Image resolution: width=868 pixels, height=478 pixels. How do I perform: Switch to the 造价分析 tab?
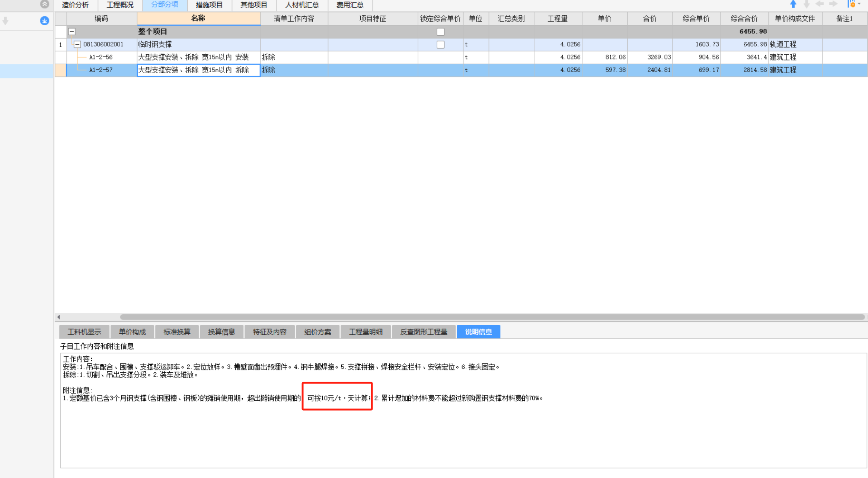tap(76, 5)
